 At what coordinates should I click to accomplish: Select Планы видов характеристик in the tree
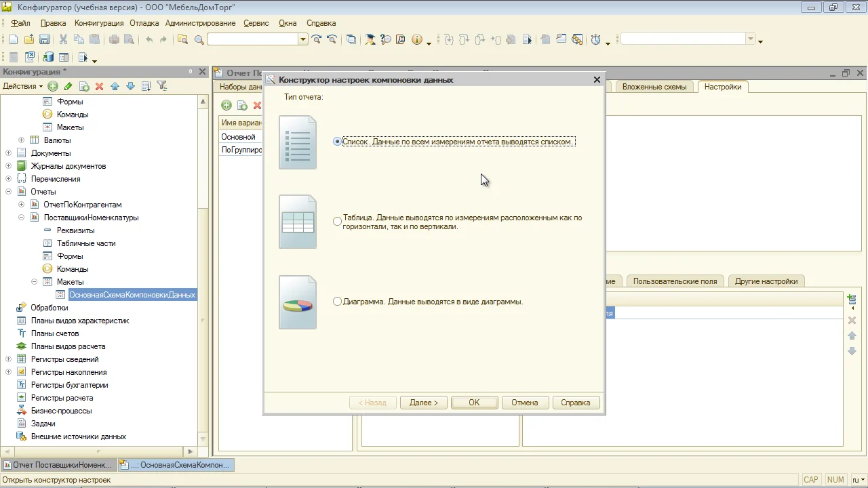pyautogui.click(x=79, y=321)
